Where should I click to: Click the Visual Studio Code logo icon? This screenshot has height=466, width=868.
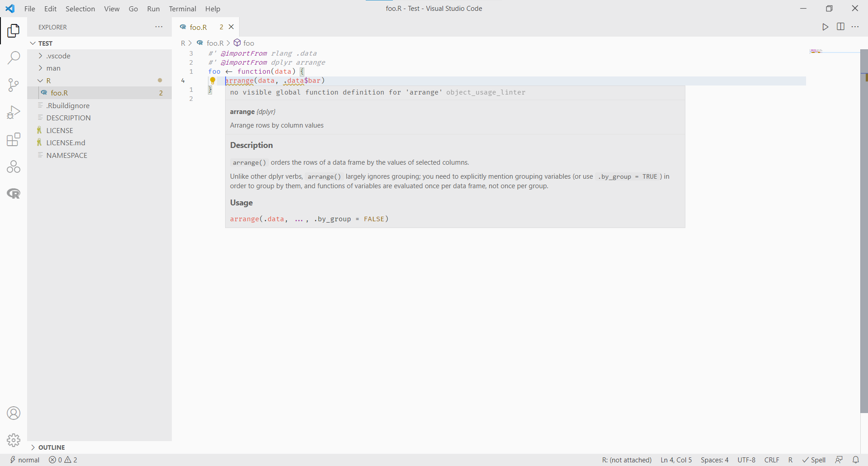pos(10,9)
